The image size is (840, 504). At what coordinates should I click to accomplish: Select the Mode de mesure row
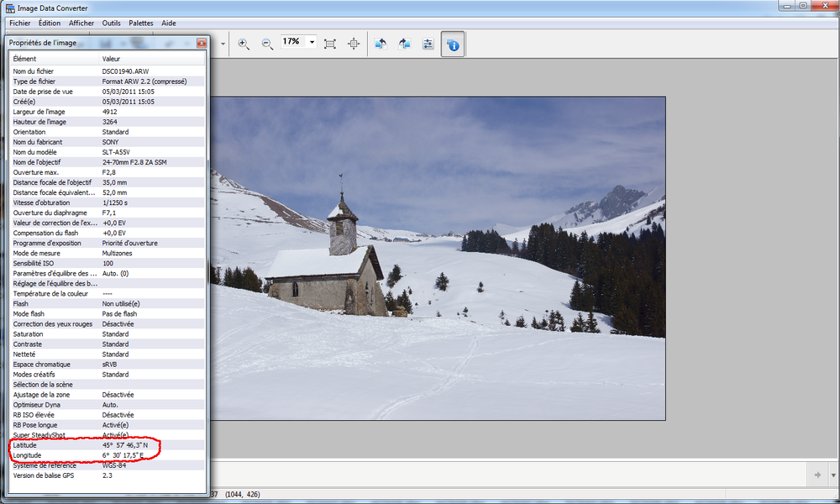(x=108, y=254)
